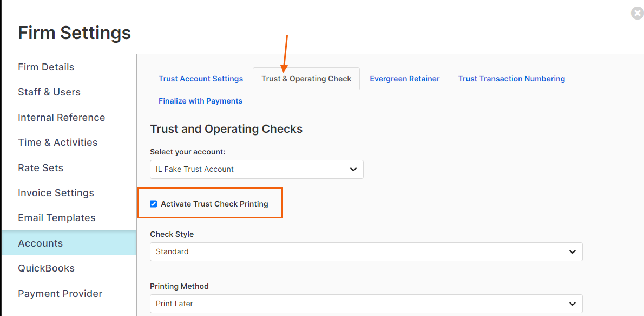Go to Time & Activities settings
Screen dimensions: 644x316
[58, 143]
